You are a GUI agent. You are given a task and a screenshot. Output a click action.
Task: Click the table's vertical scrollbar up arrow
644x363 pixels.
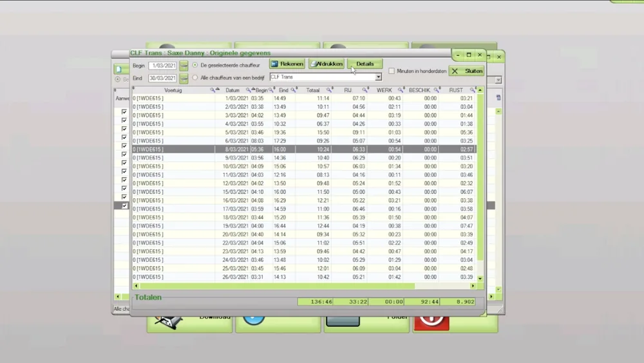(480, 90)
